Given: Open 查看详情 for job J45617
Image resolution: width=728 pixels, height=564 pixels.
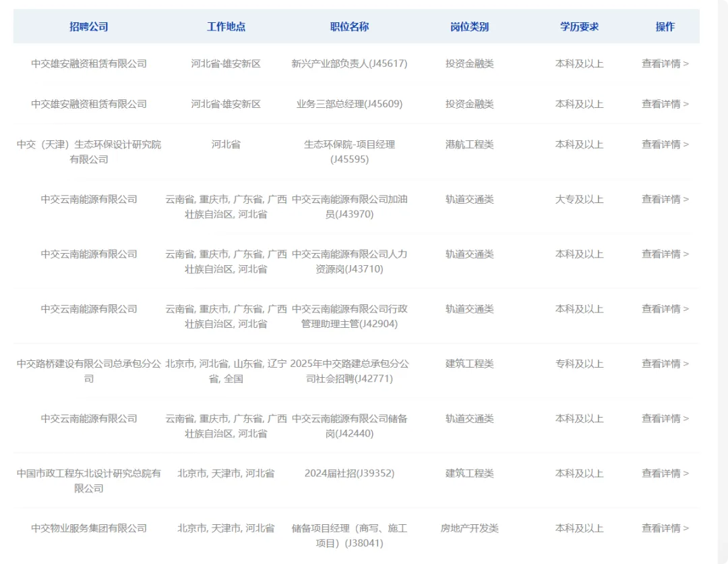Looking at the screenshot, I should (665, 63).
